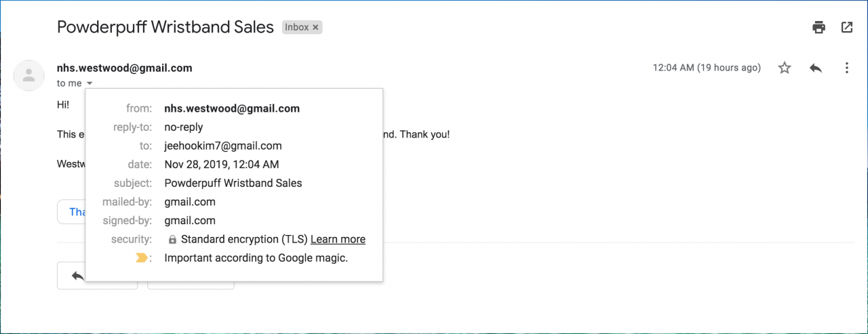This screenshot has height=334, width=868.
Task: Star this email message
Action: (785, 68)
